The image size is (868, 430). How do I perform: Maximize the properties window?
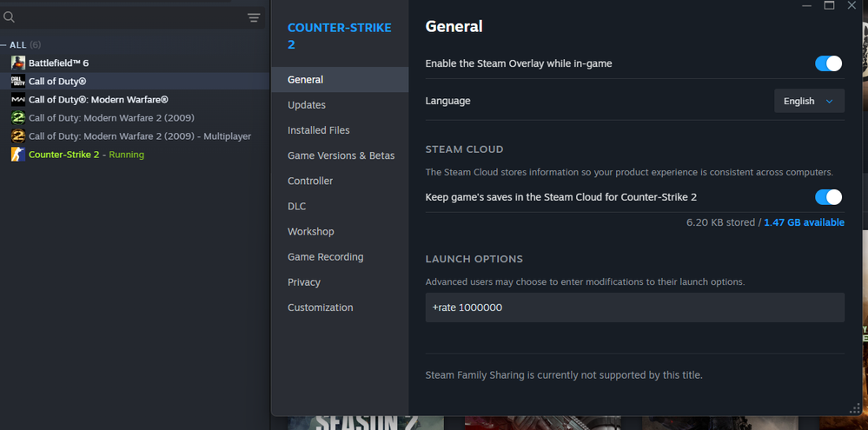(x=829, y=5)
